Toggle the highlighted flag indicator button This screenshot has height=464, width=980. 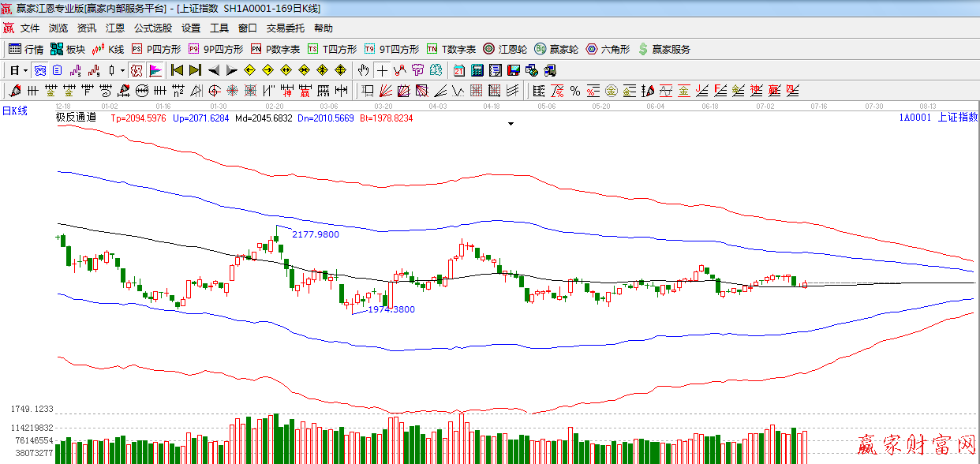click(155, 70)
